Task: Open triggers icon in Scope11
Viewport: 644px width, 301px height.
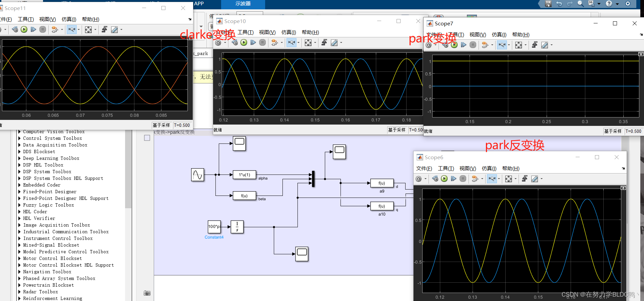Action: pyautogui.click(x=104, y=29)
